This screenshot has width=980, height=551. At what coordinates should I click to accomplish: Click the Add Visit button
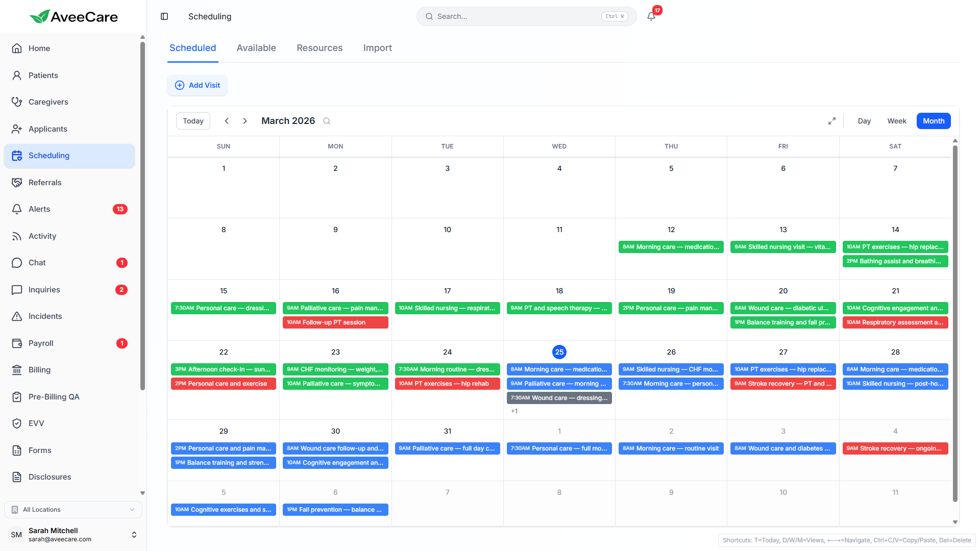(x=197, y=85)
